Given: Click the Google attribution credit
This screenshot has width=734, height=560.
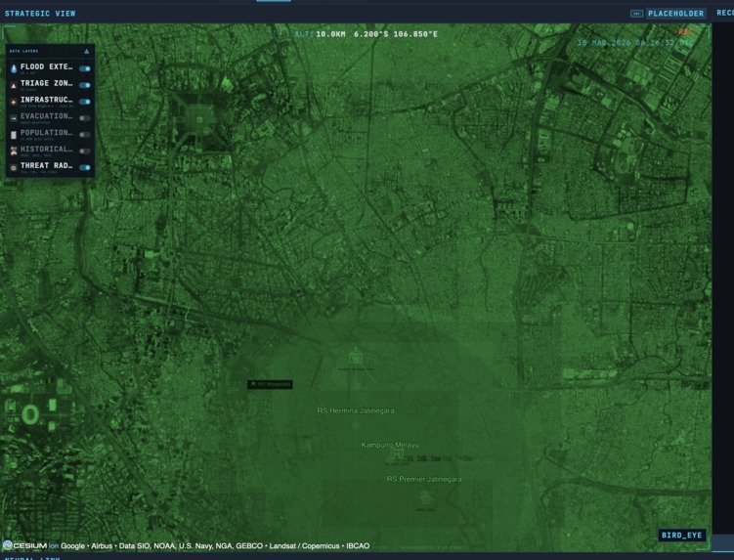Looking at the screenshot, I should pos(72,546).
